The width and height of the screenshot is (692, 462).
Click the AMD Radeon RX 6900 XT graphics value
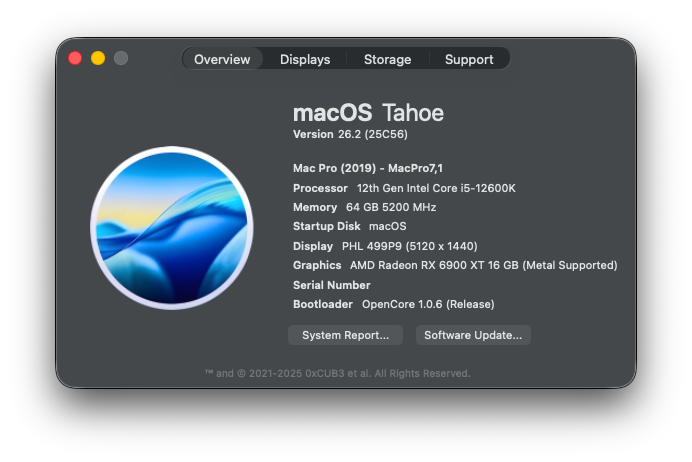(484, 265)
